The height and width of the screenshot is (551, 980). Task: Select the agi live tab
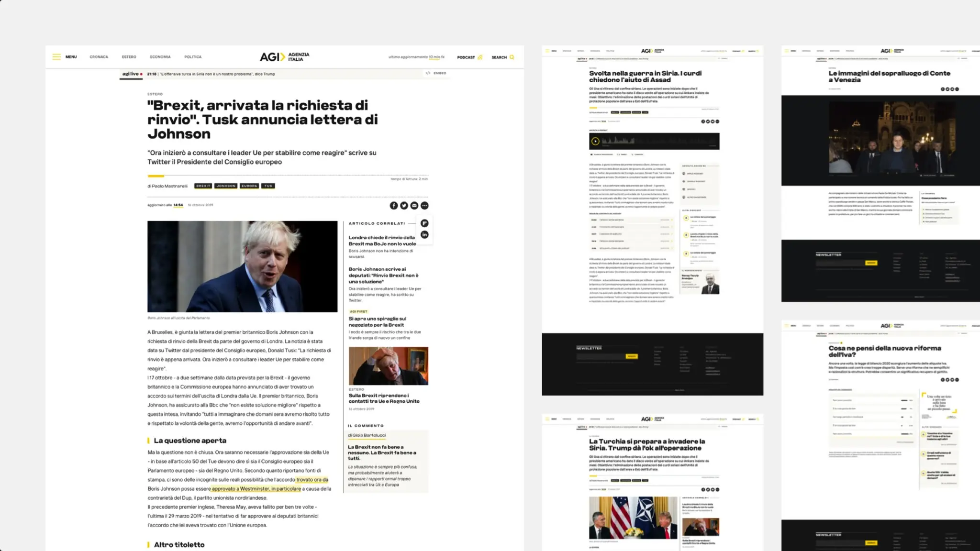click(x=132, y=74)
